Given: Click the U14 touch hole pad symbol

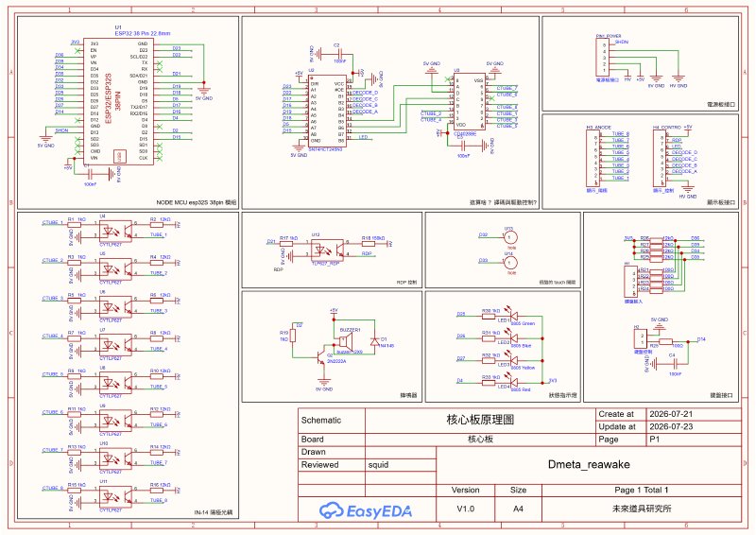Looking at the screenshot, I should (x=510, y=263).
